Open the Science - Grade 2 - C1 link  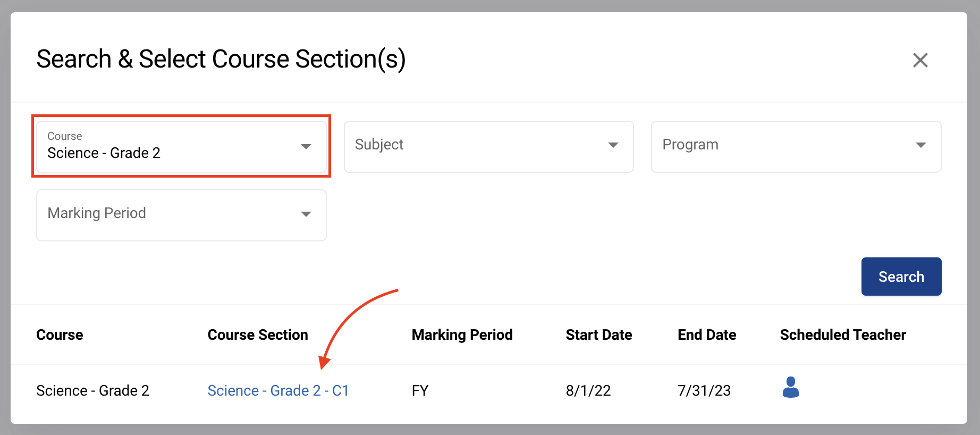tap(278, 390)
